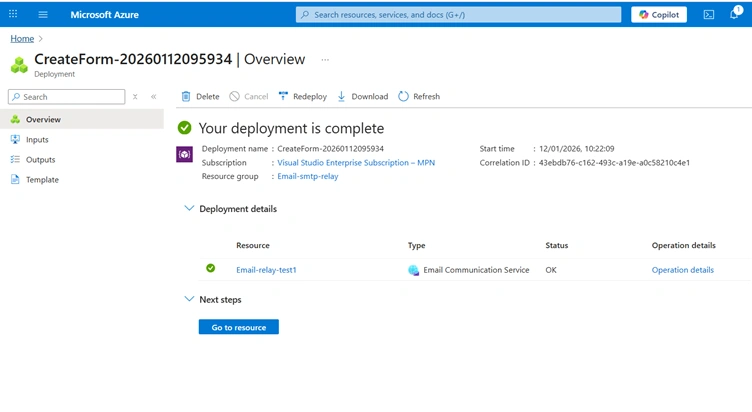The image size is (752, 412).
Task: Open Email-smtp-relay resource group link
Action: [307, 176]
